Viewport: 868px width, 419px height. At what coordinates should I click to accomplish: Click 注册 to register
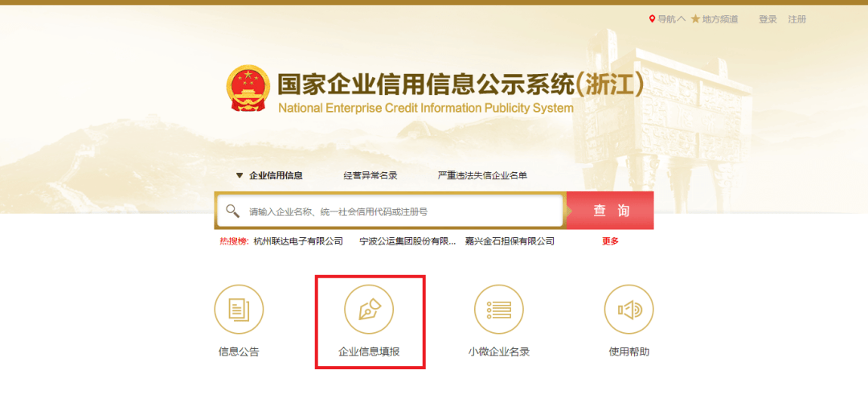[797, 19]
